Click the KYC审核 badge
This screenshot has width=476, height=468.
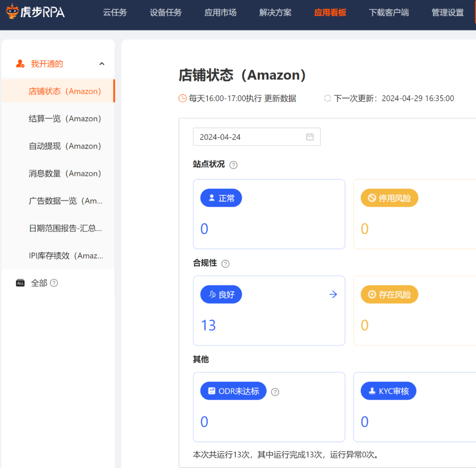click(x=388, y=391)
